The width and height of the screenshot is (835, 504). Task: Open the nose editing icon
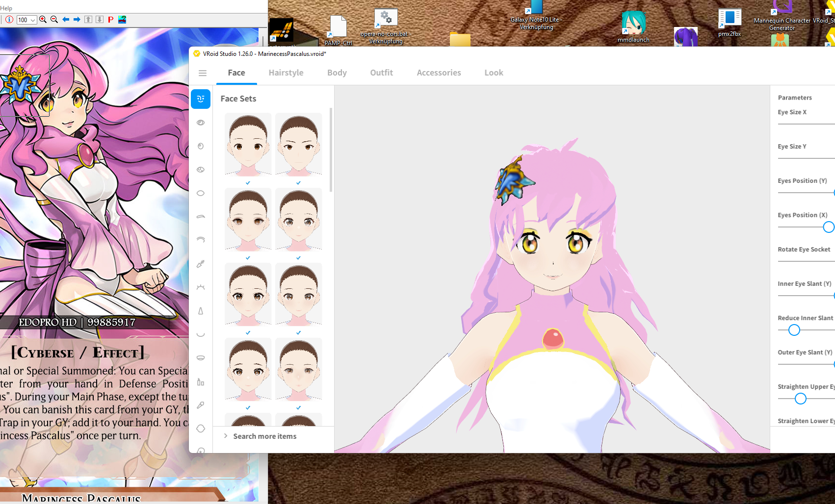pyautogui.click(x=200, y=311)
